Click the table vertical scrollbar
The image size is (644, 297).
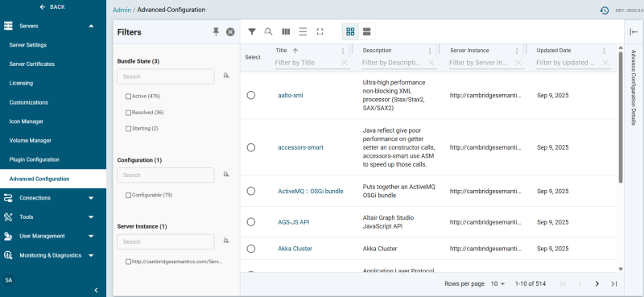point(621,117)
